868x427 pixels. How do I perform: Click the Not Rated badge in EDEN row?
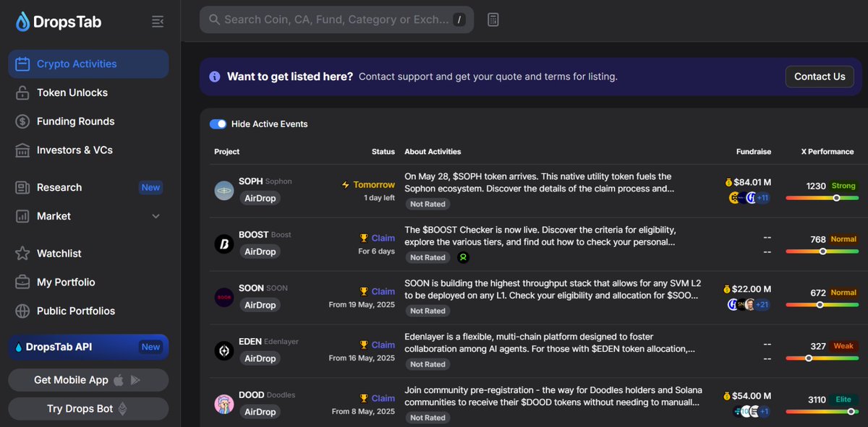[427, 364]
